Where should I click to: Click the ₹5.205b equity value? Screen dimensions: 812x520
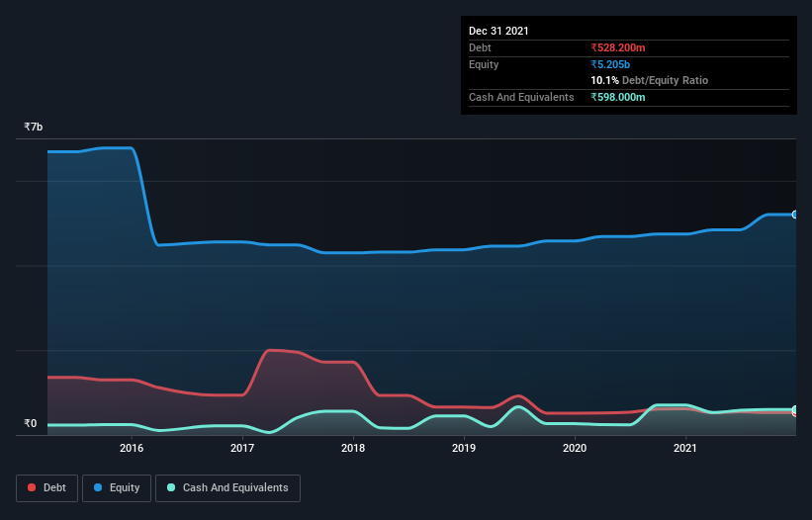pyautogui.click(x=610, y=64)
